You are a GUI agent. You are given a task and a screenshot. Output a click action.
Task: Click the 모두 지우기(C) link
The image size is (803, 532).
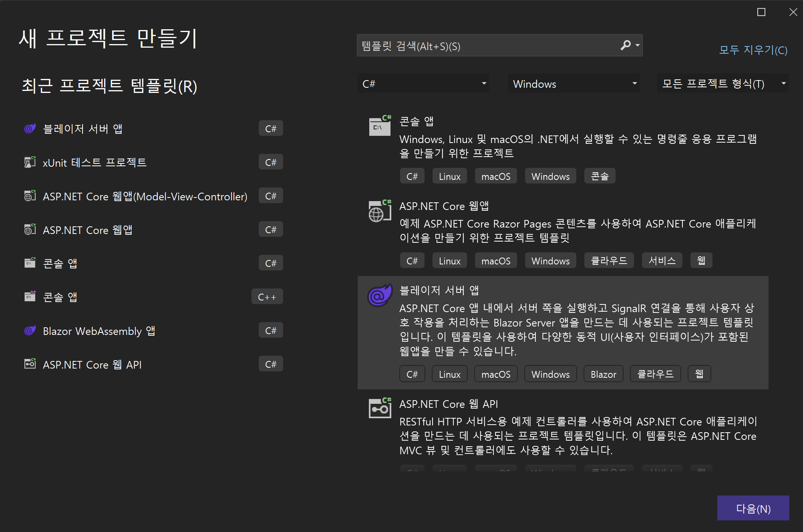pyautogui.click(x=753, y=50)
